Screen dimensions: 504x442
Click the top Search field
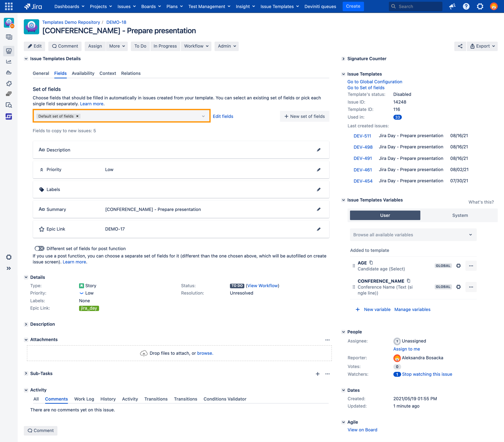pyautogui.click(x=415, y=6)
